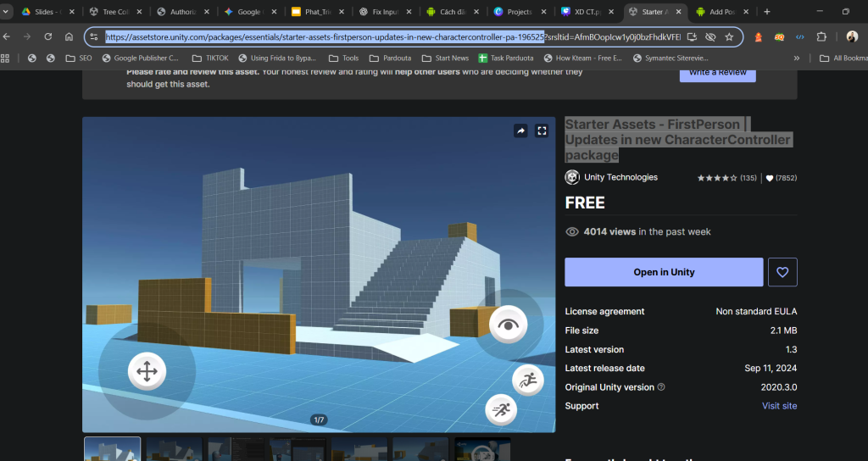The width and height of the screenshot is (868, 461).
Task: Click the eye look-control icon in preview
Action: pos(508,323)
